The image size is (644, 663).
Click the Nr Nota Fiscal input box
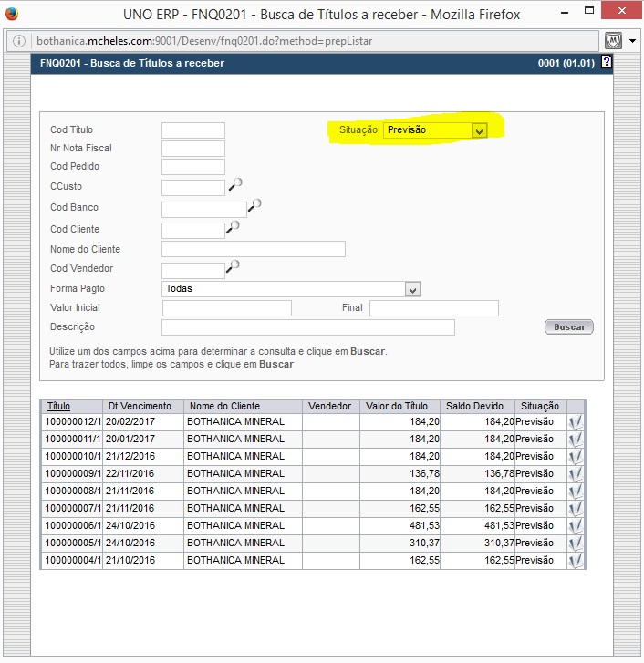[x=192, y=149]
